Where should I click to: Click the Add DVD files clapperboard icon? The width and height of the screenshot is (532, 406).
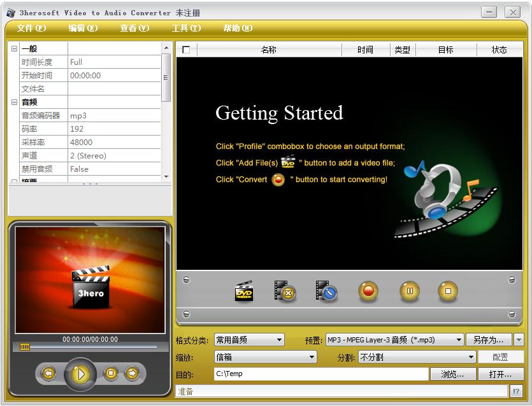pos(244,291)
